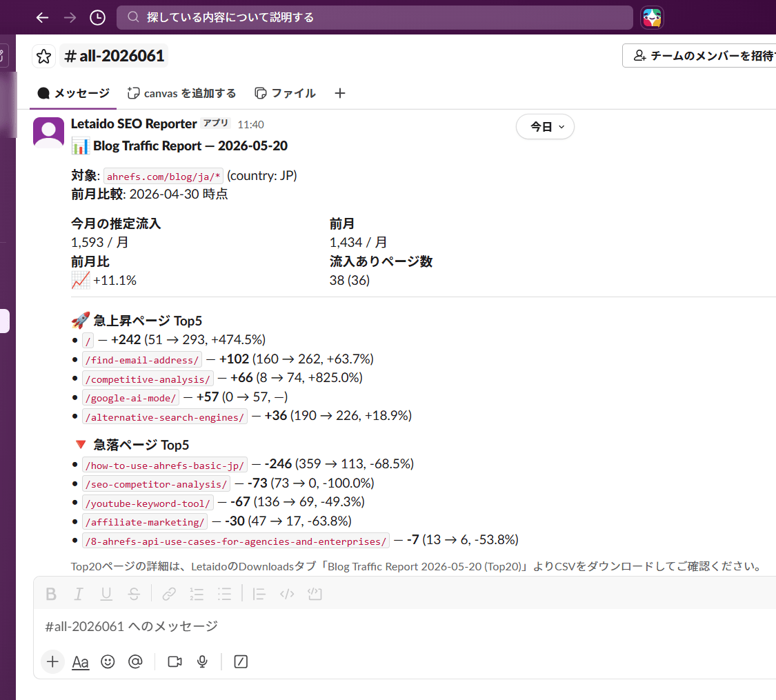Click the /google-ai-mode/ entry
This screenshot has height=700, width=776.
pyautogui.click(x=130, y=398)
